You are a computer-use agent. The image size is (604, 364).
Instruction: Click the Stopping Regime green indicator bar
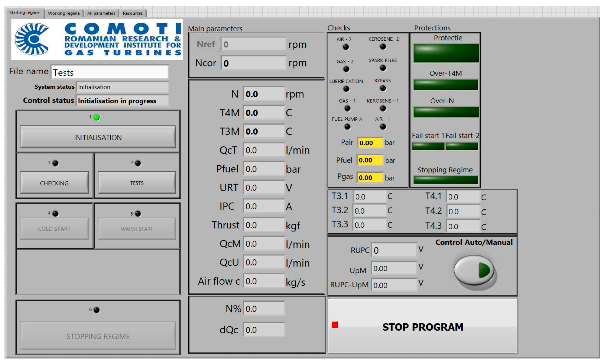point(446,180)
